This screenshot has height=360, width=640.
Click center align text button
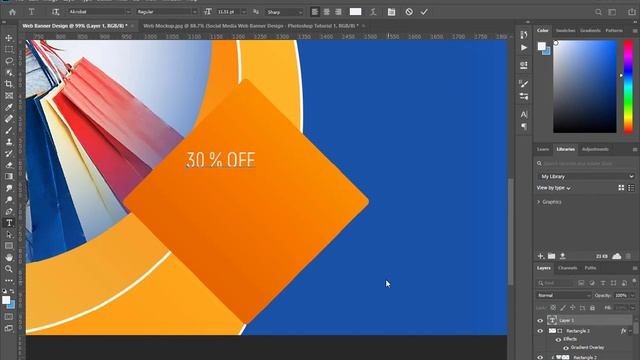(x=327, y=12)
